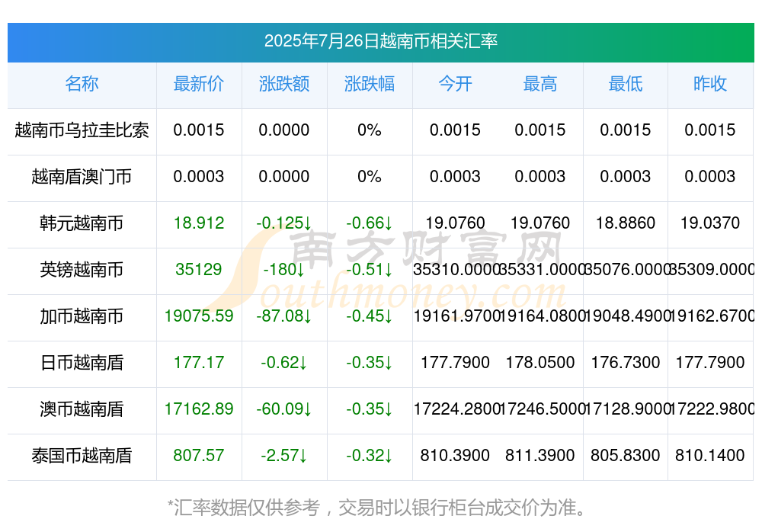Image resolution: width=762 pixels, height=532 pixels.
Task: Click the 昨收 column header
Action: tap(710, 84)
